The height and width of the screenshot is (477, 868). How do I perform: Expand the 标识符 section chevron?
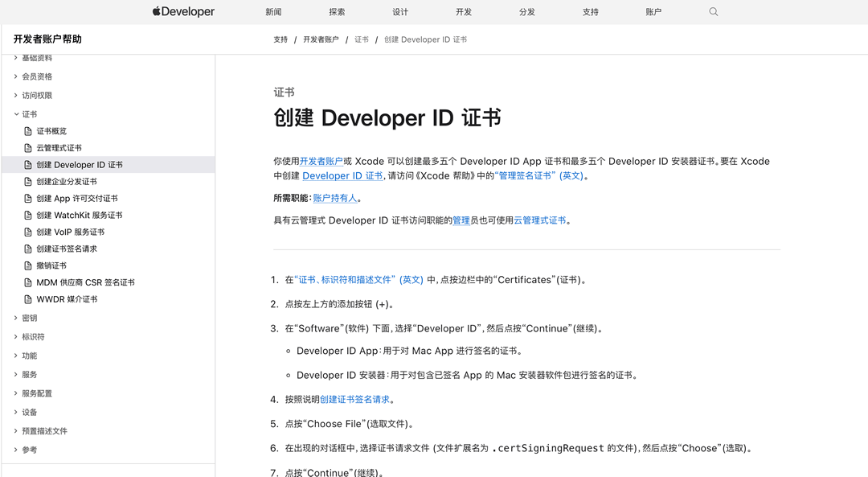[15, 337]
